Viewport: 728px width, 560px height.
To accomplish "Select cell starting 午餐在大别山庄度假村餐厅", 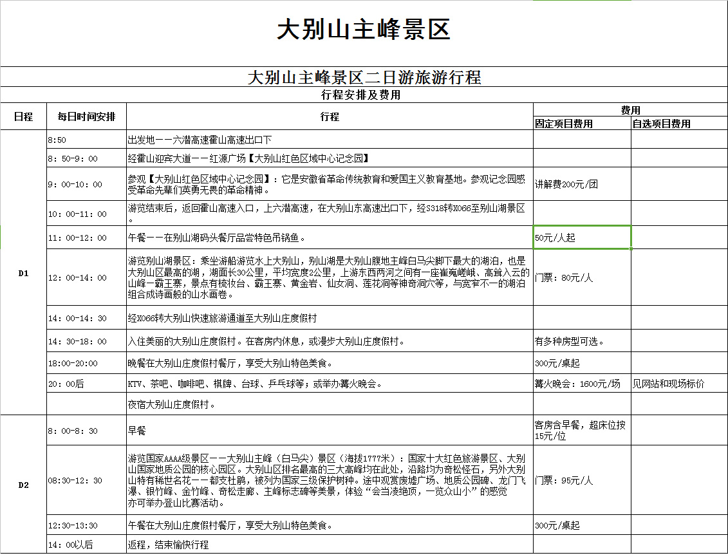I will [x=330, y=525].
